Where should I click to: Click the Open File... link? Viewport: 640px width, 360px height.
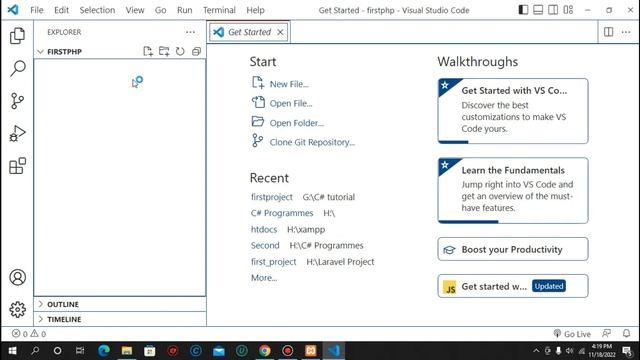click(291, 104)
